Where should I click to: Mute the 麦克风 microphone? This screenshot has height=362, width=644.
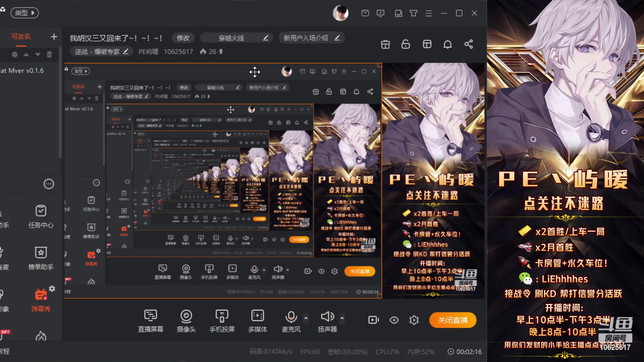[291, 321]
